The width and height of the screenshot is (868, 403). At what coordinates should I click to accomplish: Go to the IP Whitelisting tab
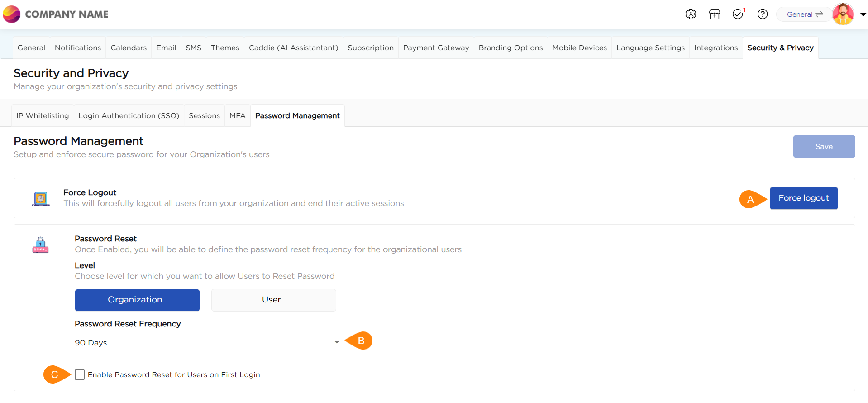43,116
